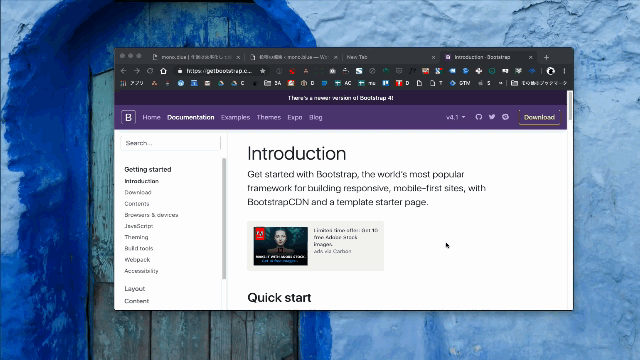Viewport: 640px width, 360px height.
Task: Open Chrome's three-dot menu
Action: (564, 71)
